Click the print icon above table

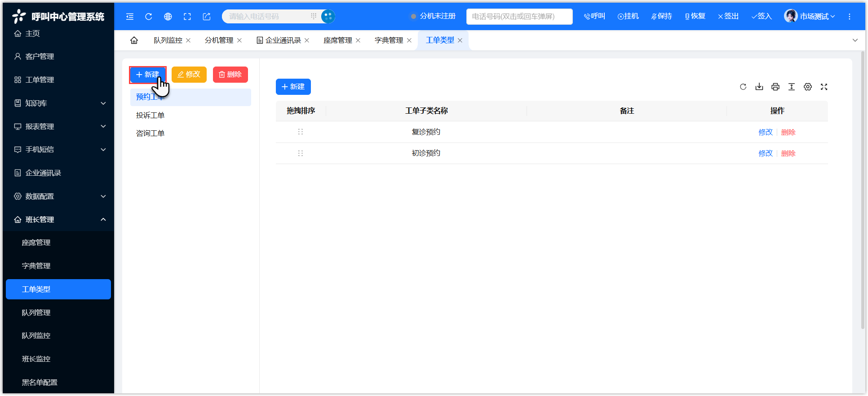[x=775, y=87]
